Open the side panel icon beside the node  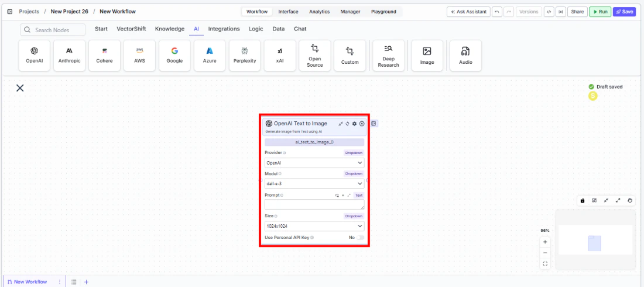tap(374, 124)
